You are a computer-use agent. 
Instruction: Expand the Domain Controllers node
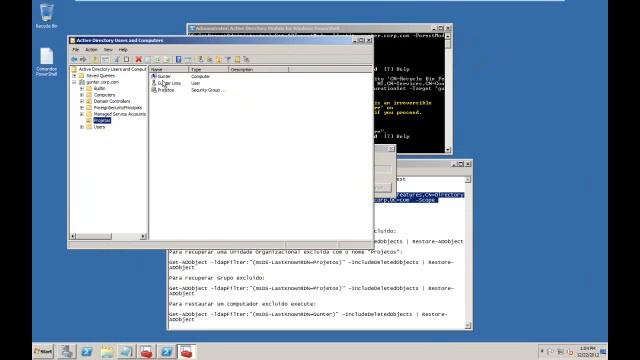click(x=82, y=101)
